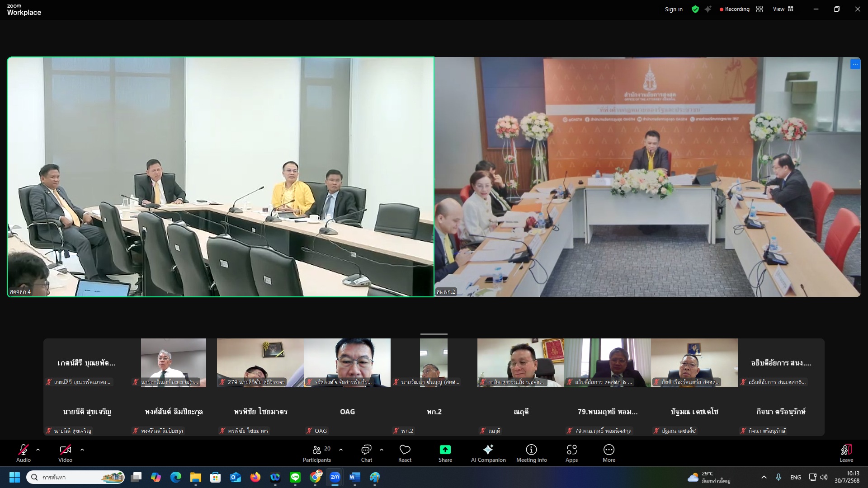Toggle the system volume speaker icon
Viewport: 868px width, 488px height.
(824, 477)
